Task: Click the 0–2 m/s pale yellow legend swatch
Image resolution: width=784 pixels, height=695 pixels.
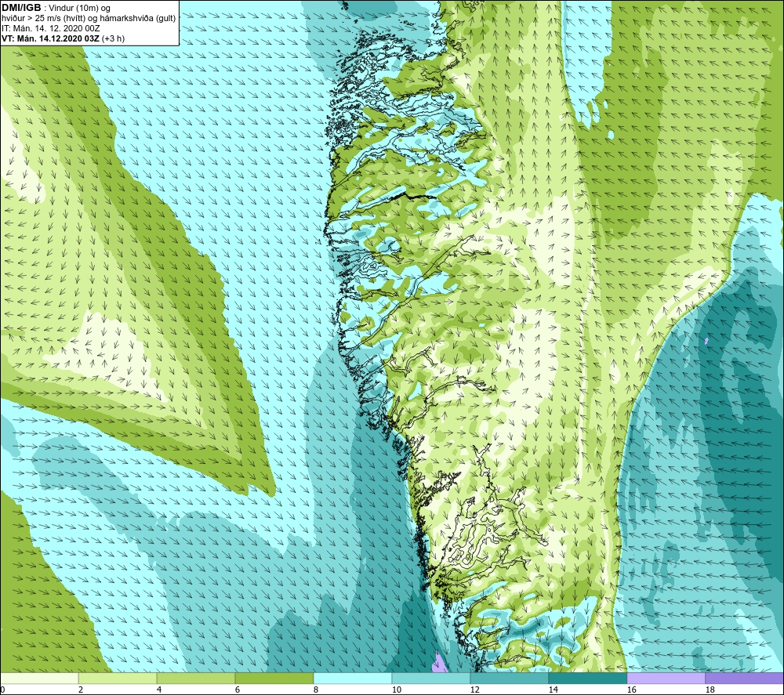Action: coord(39,678)
